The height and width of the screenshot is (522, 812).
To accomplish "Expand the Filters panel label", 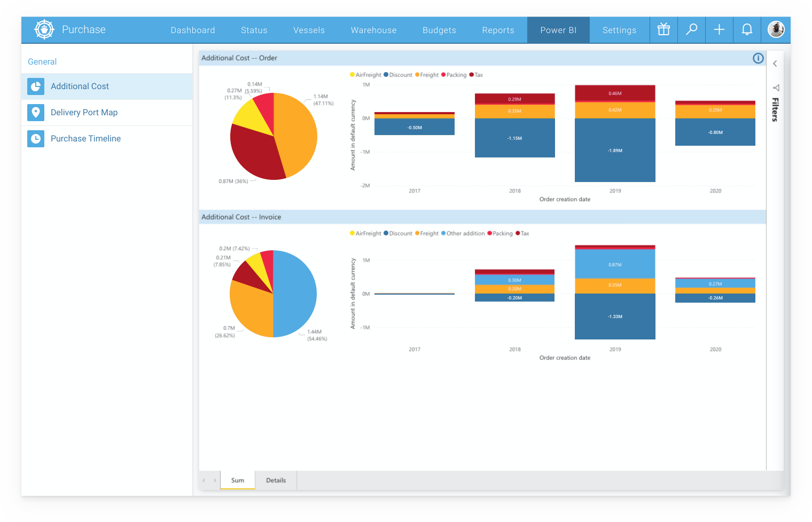I will (775, 109).
